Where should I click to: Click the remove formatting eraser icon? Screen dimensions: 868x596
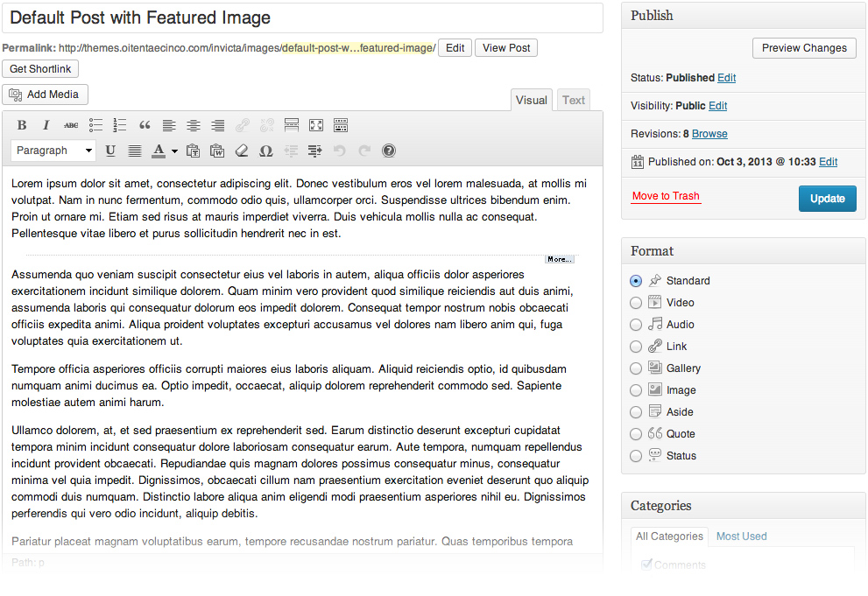pyautogui.click(x=242, y=151)
